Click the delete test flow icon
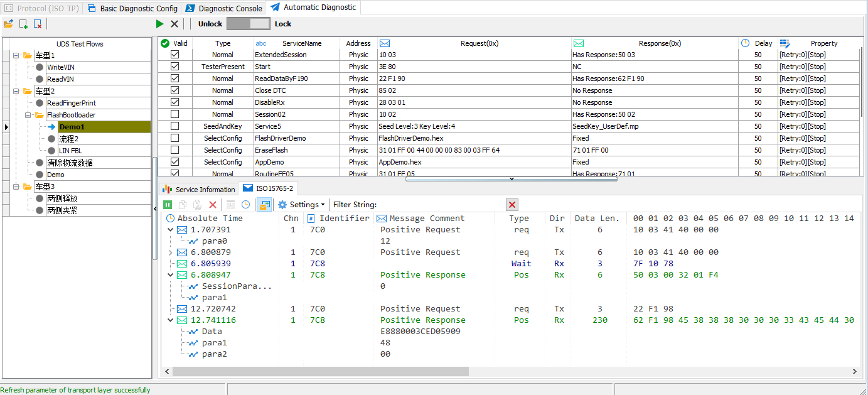 point(38,24)
